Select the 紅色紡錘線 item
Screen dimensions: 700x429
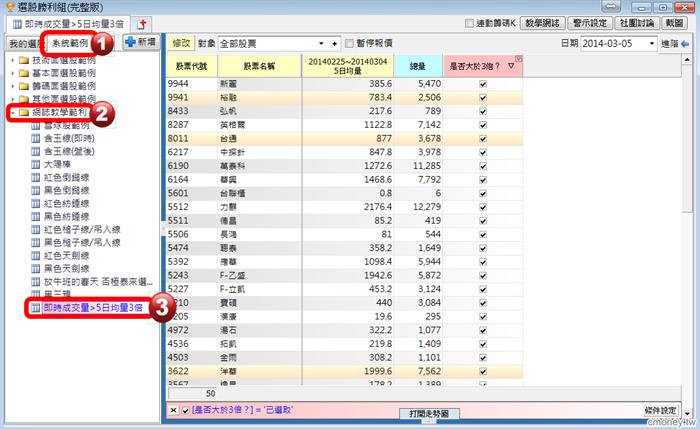[x=67, y=204]
